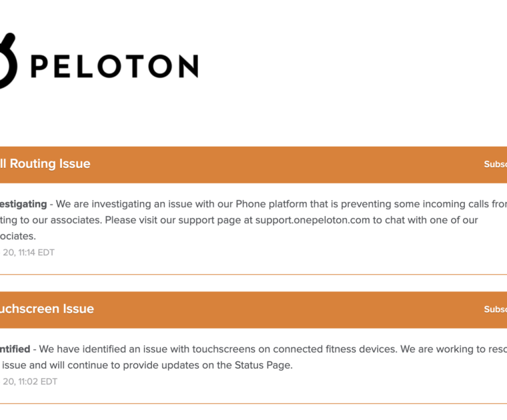The height and width of the screenshot is (420, 507).
Task: Click the Investigating status label
Action: tap(23, 204)
